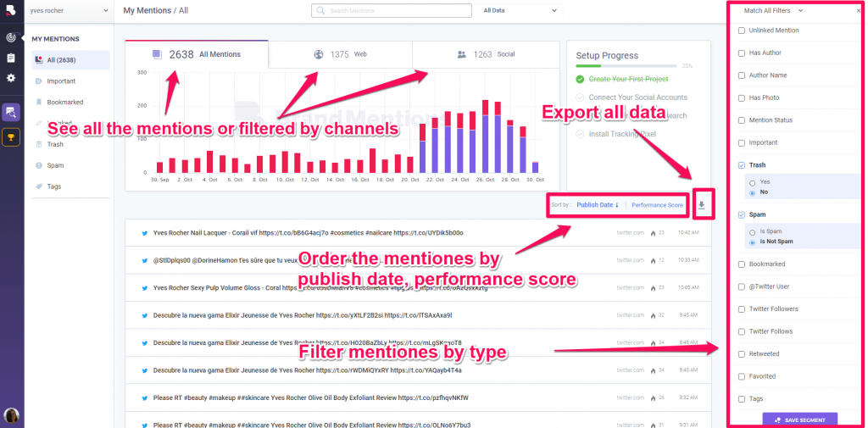Image resolution: width=868 pixels, height=428 pixels.
Task: Click the Tags icon in menu
Action: tap(39, 186)
